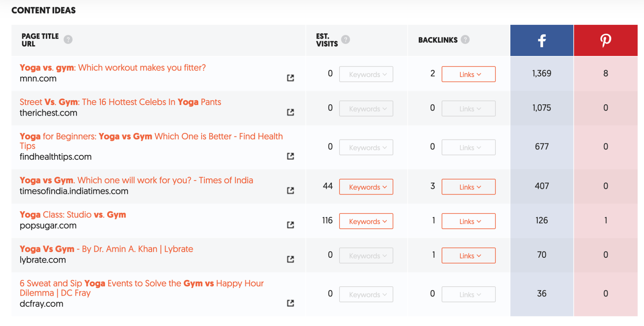Open Links dropdown on the lybrate.com row
The image size is (644, 326).
[x=468, y=255]
